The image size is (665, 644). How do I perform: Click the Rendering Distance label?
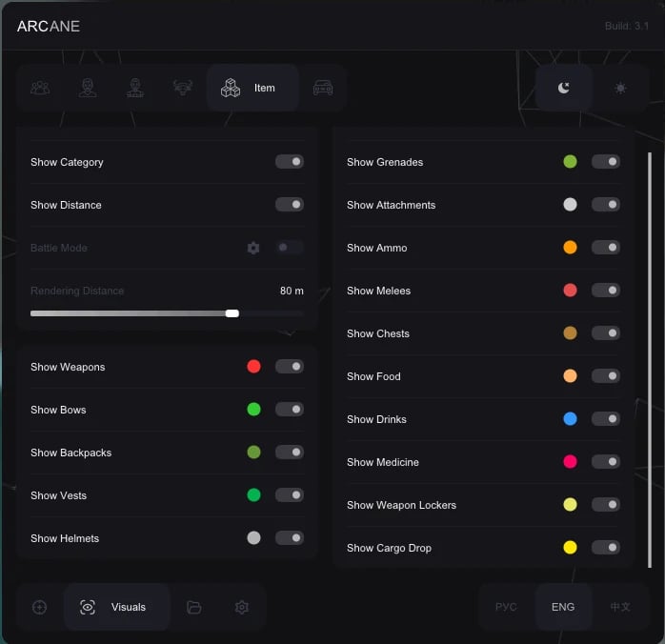click(x=77, y=291)
